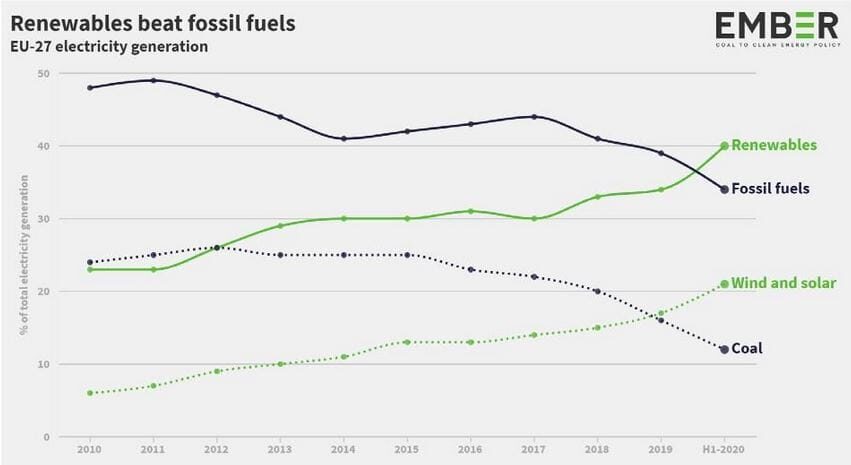Viewport: 851px width, 465px height.
Task: Click the Renewables series label
Action: pos(774,145)
